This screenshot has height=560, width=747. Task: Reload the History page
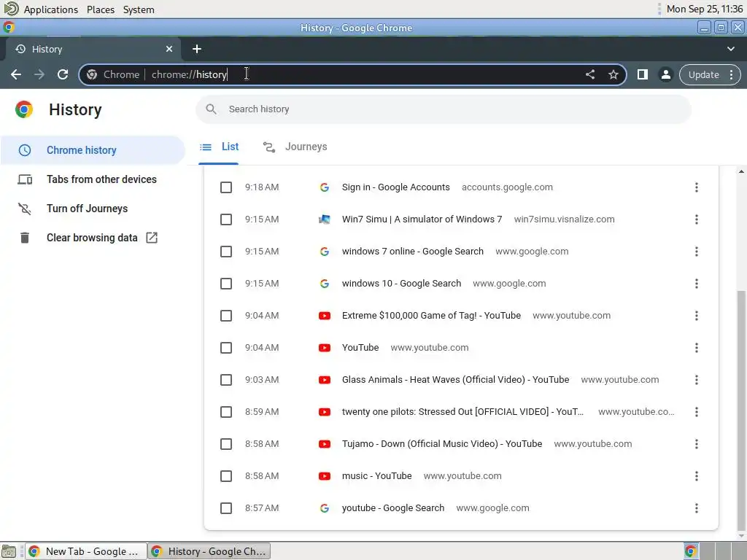click(63, 74)
